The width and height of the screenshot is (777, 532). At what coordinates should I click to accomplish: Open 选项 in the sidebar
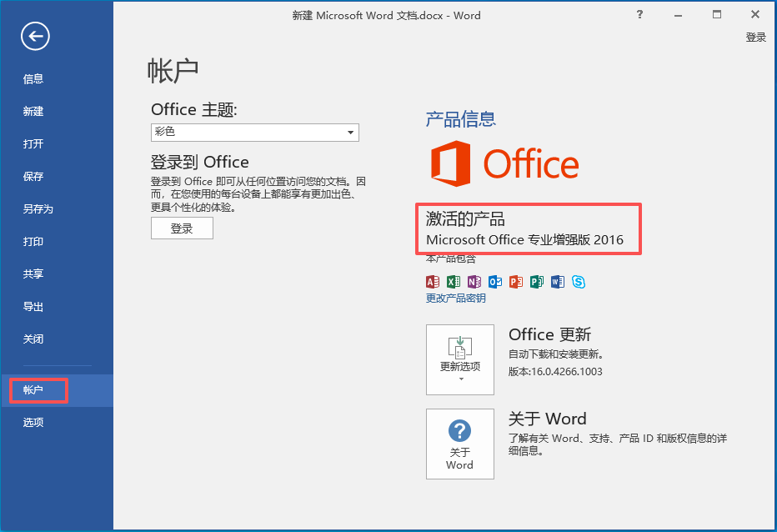[x=33, y=423]
